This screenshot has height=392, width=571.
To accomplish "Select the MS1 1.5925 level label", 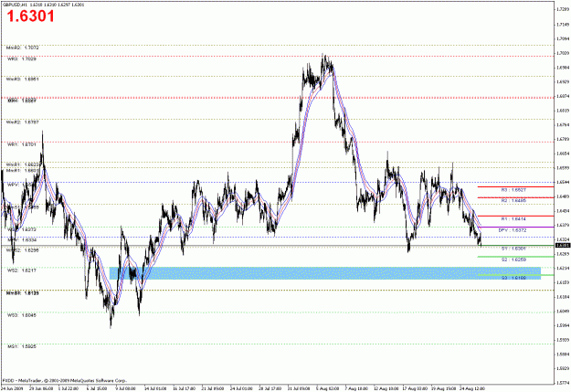I will coord(22,346).
